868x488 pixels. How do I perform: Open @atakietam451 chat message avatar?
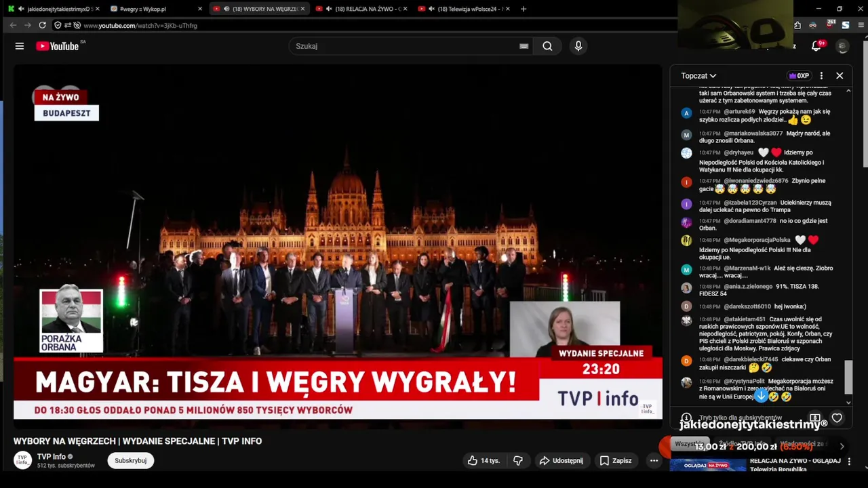[x=686, y=320]
